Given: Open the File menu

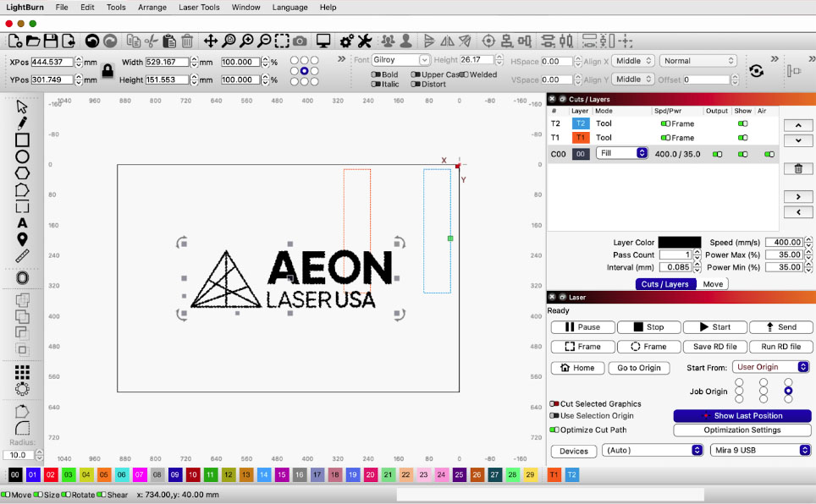Looking at the screenshot, I should (62, 8).
